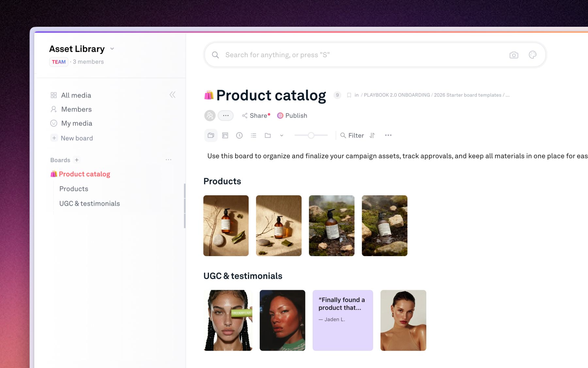This screenshot has height=368, width=588.
Task: Select Products sub-board in sidebar
Action: 74,189
